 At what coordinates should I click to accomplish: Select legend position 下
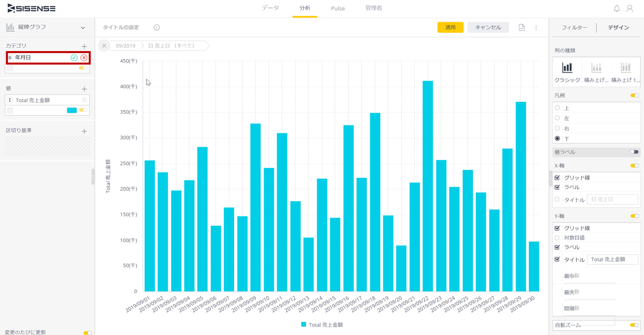click(x=557, y=139)
